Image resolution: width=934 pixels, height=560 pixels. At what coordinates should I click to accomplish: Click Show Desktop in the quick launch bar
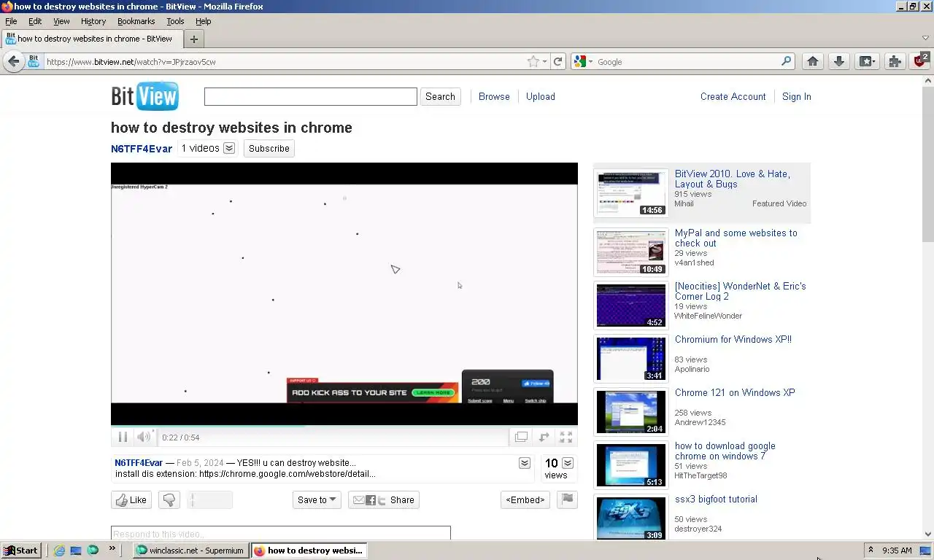coord(76,551)
